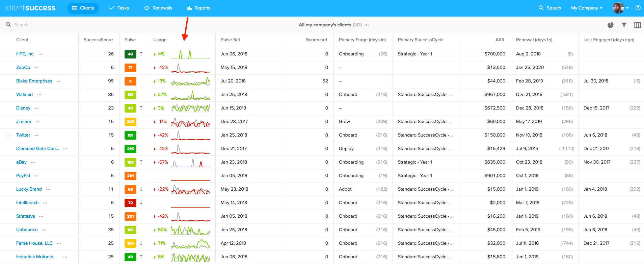
Task: Open the ZapCo client
Action: pos(23,68)
